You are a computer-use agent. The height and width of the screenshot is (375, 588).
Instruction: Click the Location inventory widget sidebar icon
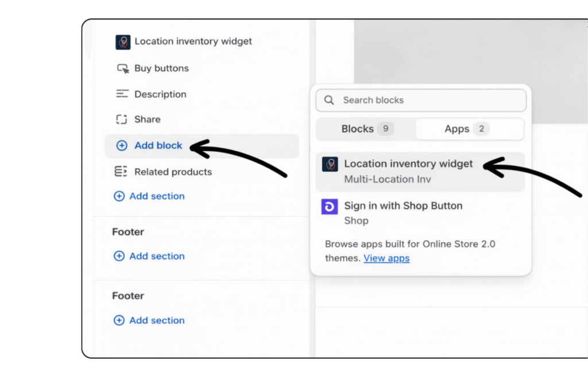pos(123,42)
